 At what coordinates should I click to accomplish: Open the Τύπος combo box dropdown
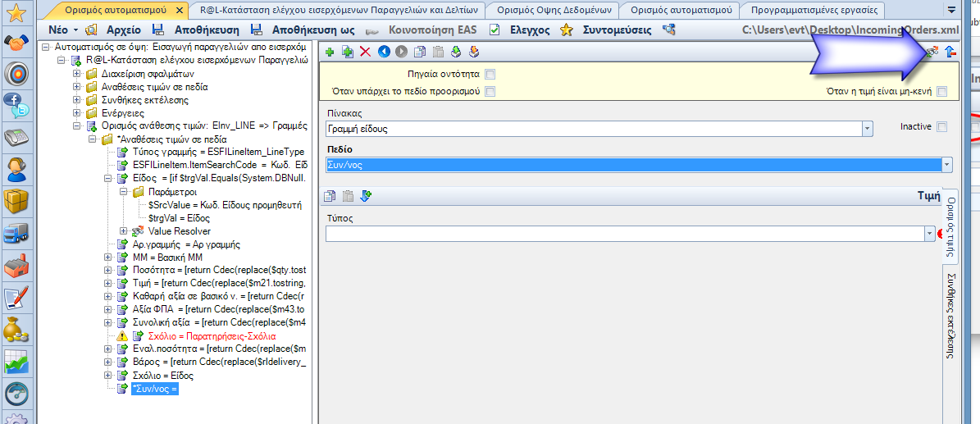929,233
